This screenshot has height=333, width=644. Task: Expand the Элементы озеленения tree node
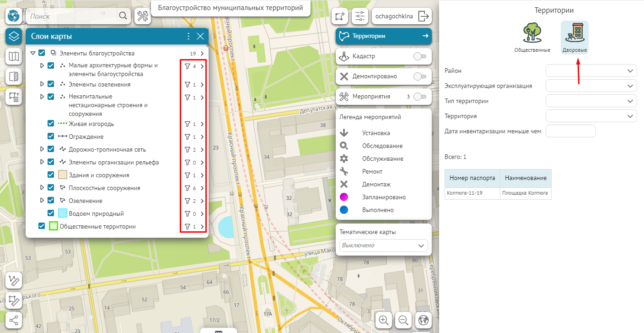click(42, 84)
